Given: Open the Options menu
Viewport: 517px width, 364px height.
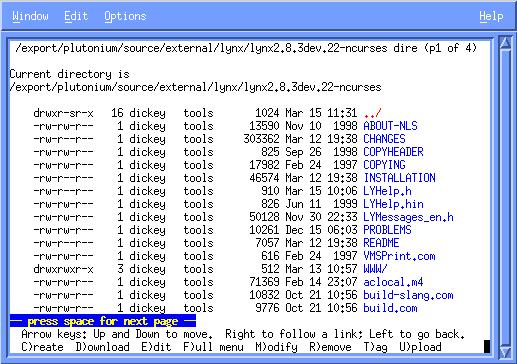Looking at the screenshot, I should tap(125, 16).
